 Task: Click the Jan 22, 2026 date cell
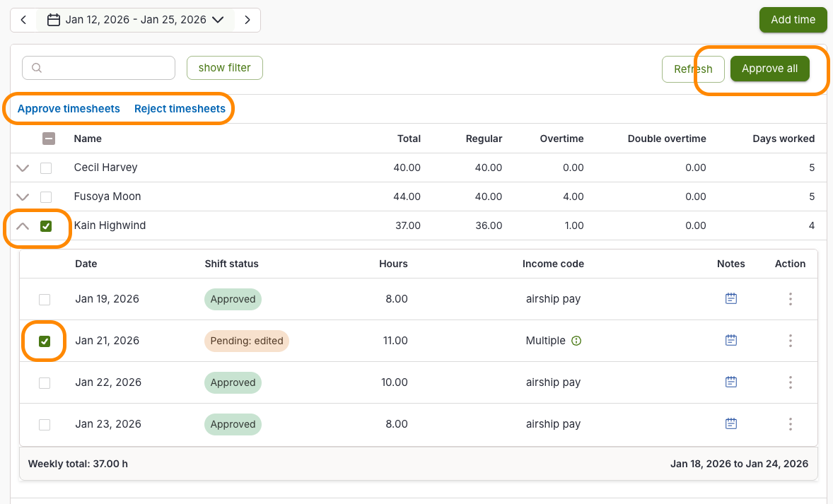point(108,382)
